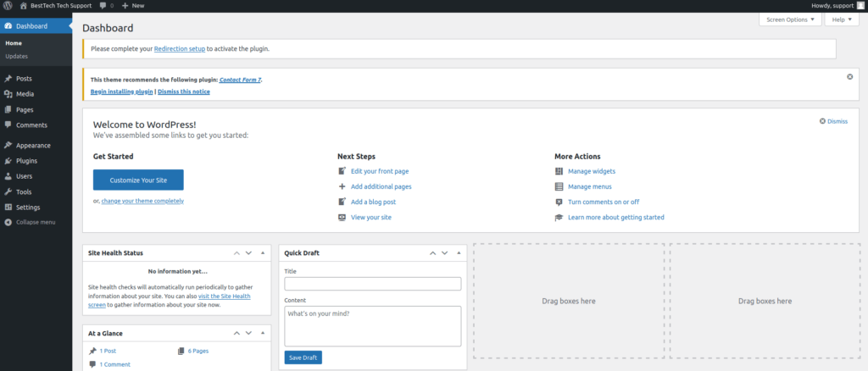Open the comments bubble in admin bar

(x=103, y=6)
